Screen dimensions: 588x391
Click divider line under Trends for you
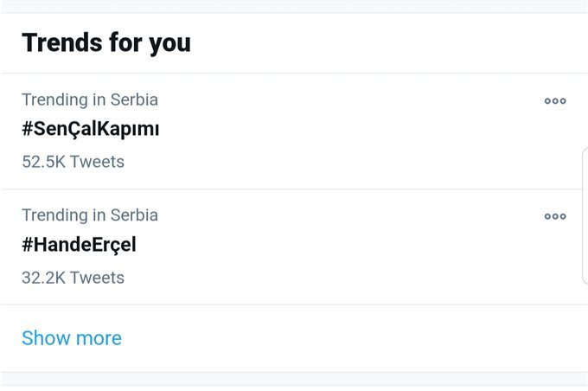(x=294, y=74)
